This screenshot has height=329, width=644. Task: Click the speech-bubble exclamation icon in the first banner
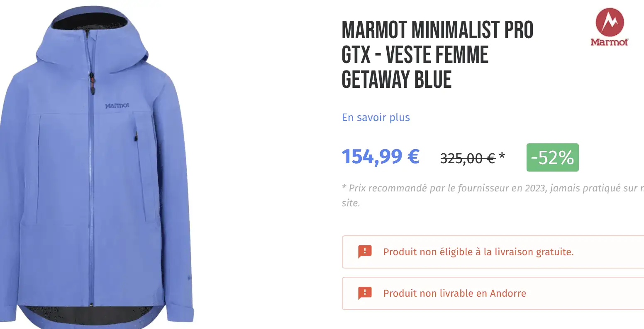pos(364,252)
